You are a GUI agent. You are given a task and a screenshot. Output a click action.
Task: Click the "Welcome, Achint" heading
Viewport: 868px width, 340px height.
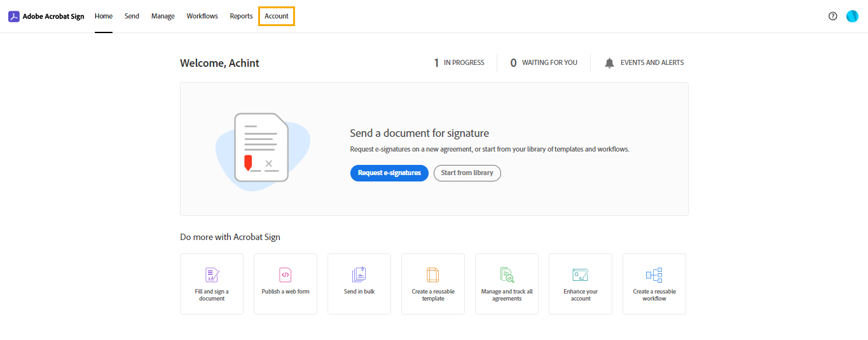[219, 63]
